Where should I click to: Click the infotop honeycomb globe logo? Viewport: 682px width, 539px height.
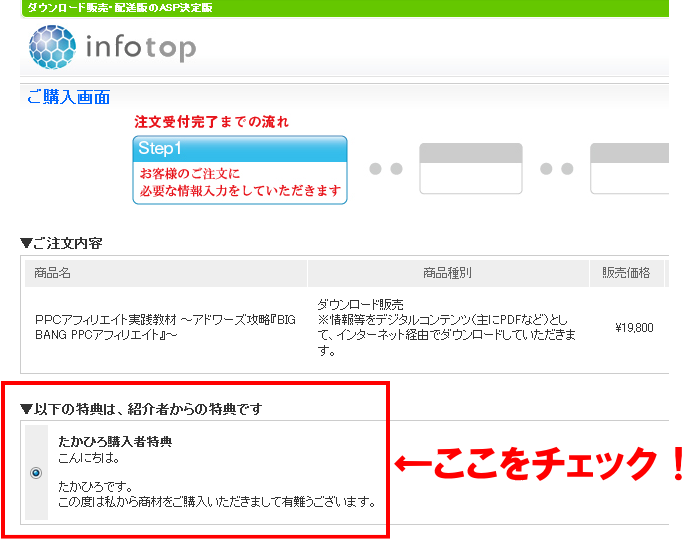(52, 47)
